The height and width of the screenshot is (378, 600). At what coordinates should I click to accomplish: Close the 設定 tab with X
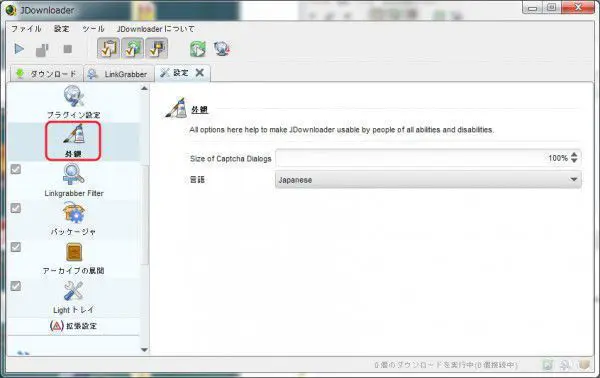point(200,73)
